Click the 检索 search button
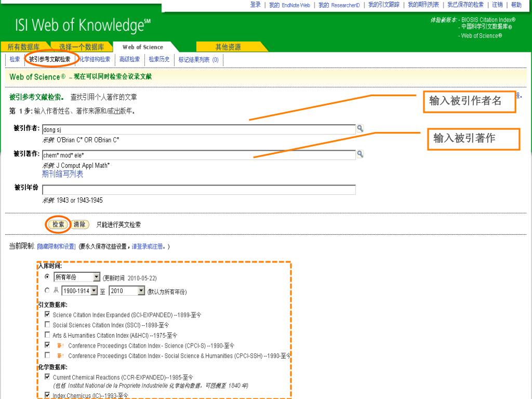532x399 pixels. pos(58,224)
